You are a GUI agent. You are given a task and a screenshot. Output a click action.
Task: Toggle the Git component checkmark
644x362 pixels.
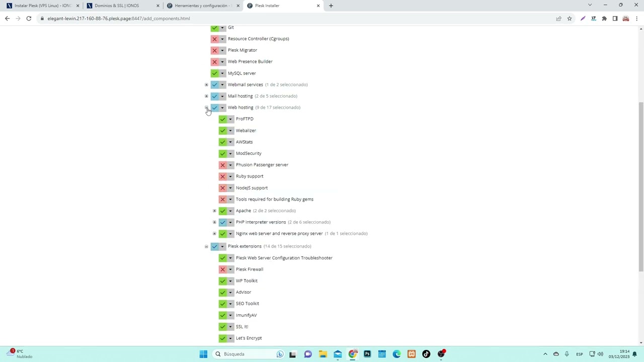[x=215, y=28]
